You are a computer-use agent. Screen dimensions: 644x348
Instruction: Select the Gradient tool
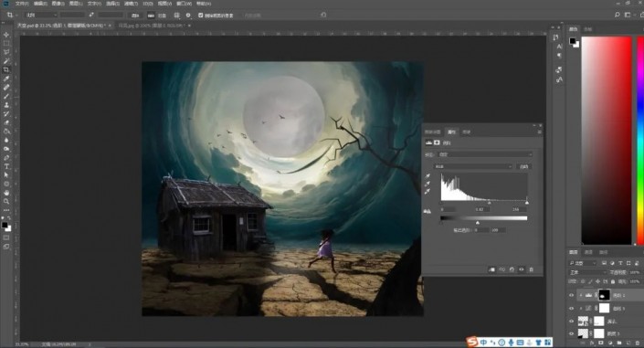[6, 132]
